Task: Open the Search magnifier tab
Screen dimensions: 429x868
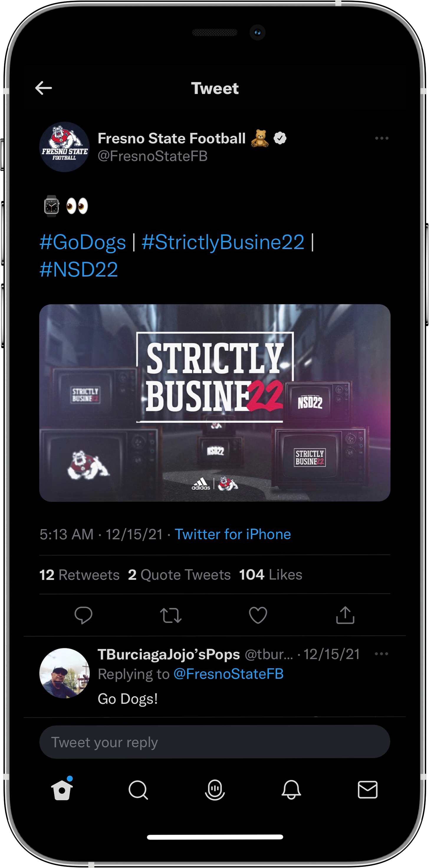Action: coord(138,790)
